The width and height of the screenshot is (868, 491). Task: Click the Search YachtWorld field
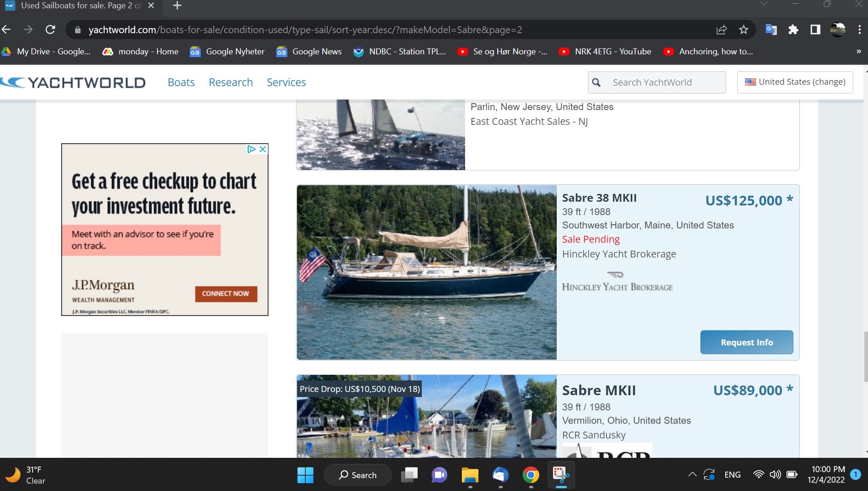click(x=663, y=82)
